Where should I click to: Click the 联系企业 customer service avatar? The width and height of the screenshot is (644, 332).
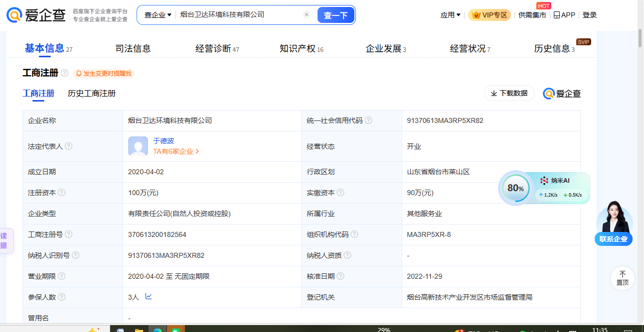click(x=614, y=222)
